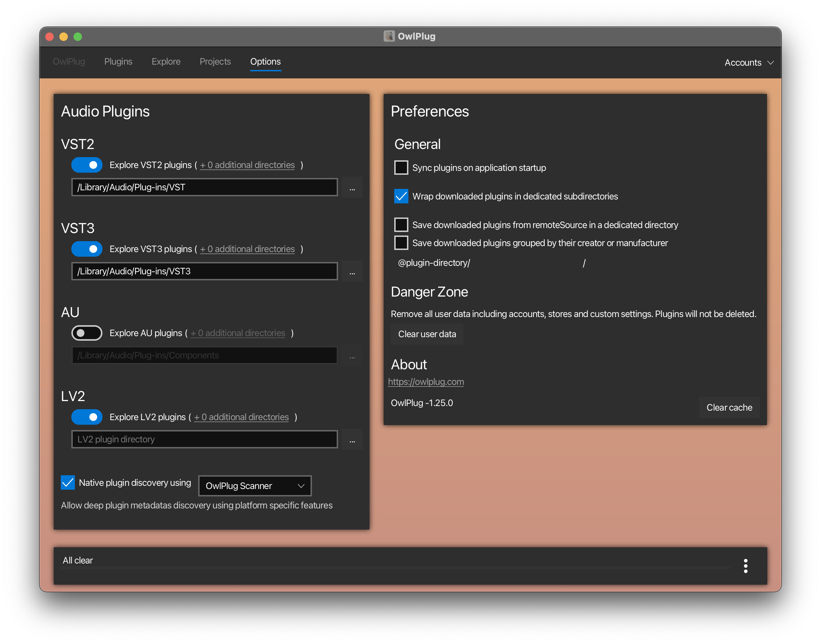Click the VST3 directory browse ellipsis button
This screenshot has height=644, width=821.
[352, 272]
